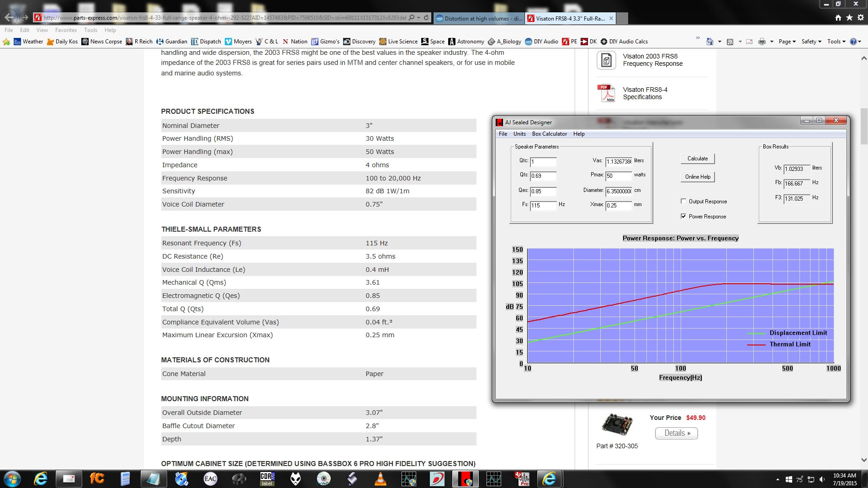Click the Fs input field showing 115
Screen dimensions: 868x488
[x=543, y=206]
